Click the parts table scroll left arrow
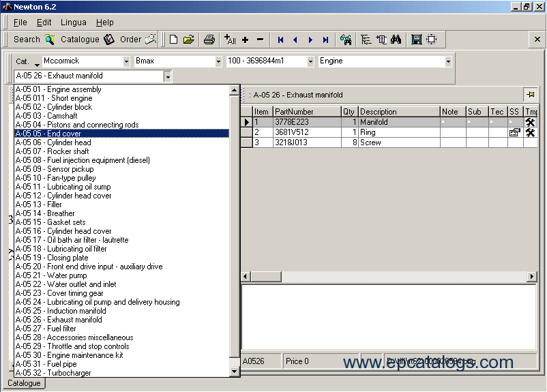The image size is (547, 392). click(x=246, y=277)
